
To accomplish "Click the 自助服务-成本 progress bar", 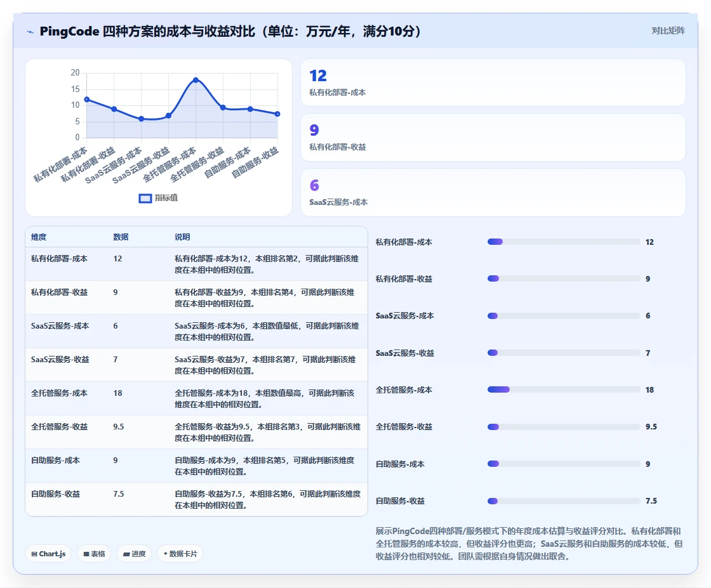I will tap(564, 464).
